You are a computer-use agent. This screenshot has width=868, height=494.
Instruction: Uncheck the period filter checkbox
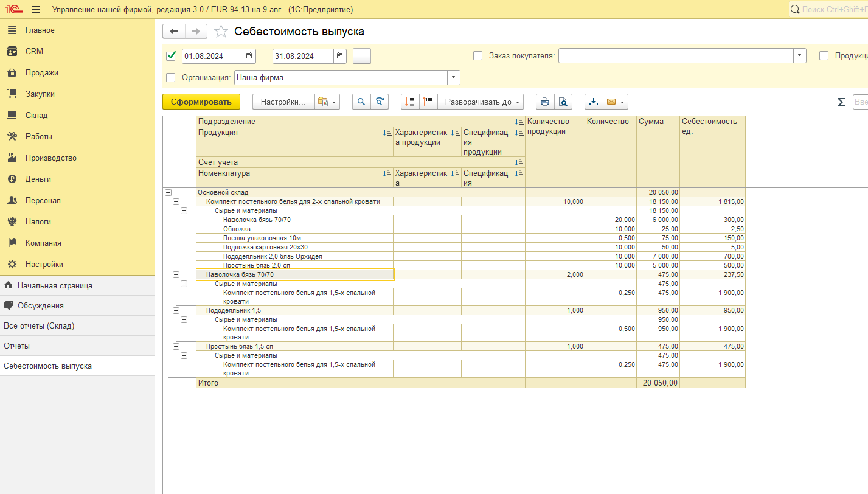point(171,56)
